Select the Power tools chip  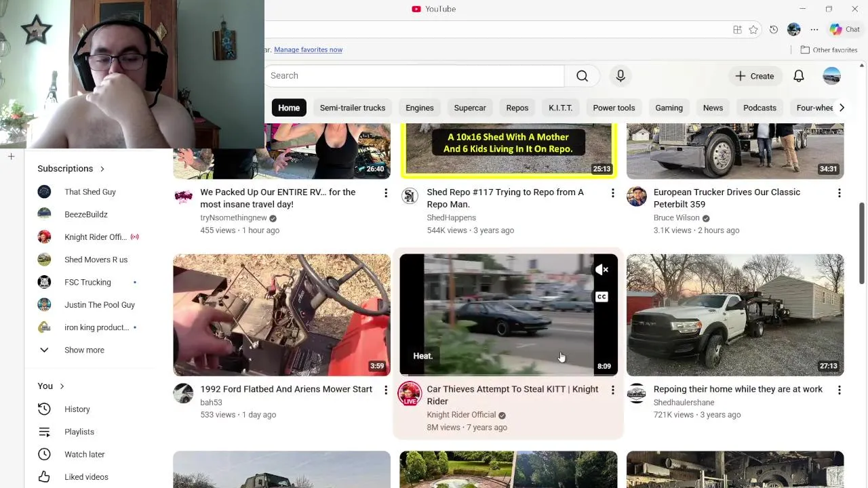(x=614, y=108)
